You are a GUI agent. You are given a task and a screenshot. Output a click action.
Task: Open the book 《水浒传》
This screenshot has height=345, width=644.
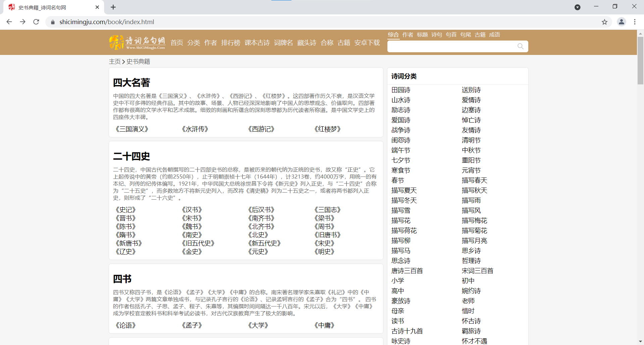click(195, 129)
